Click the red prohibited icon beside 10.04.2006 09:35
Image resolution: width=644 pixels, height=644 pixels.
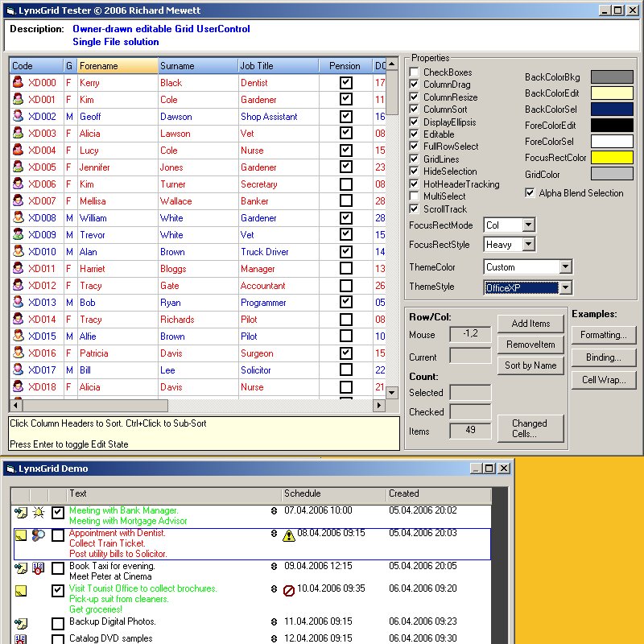[x=289, y=591]
